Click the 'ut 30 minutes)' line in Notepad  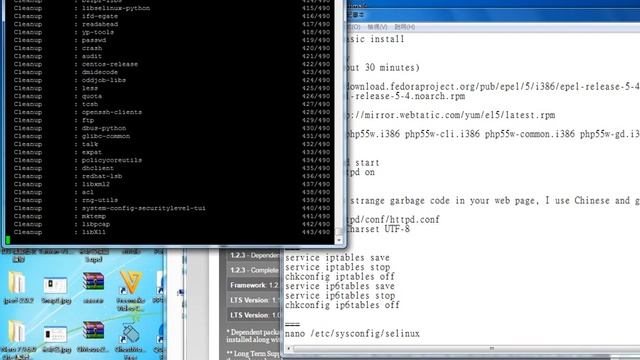tap(383, 67)
